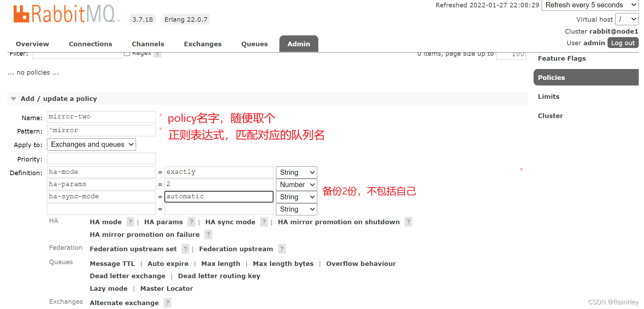This screenshot has width=644, height=309.
Task: Open Policies in the sidebar
Action: pyautogui.click(x=586, y=77)
